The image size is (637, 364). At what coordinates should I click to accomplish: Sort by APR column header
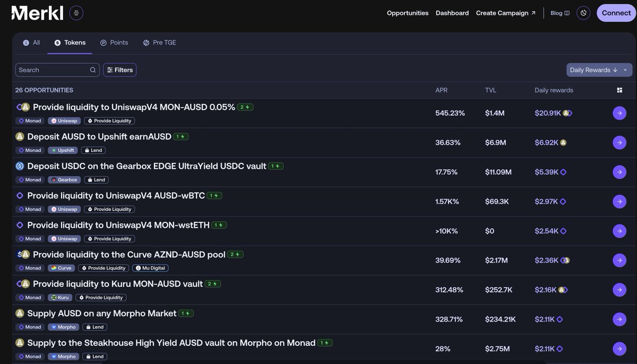pyautogui.click(x=442, y=90)
